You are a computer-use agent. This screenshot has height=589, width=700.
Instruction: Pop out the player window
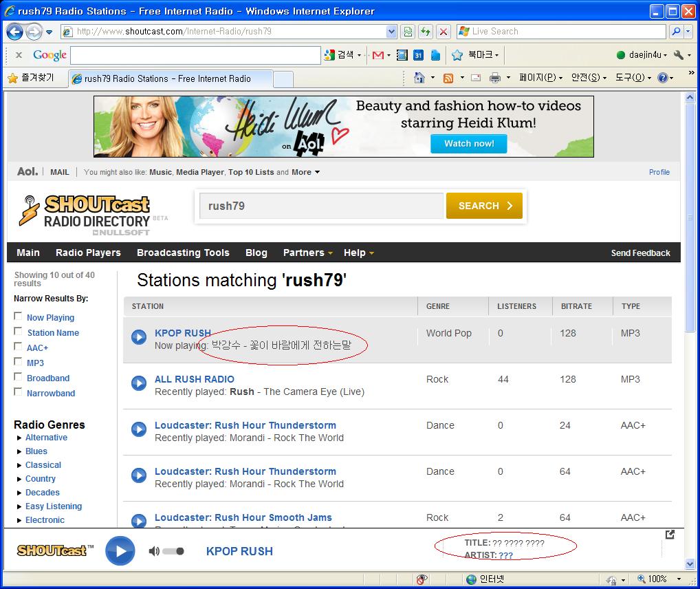(x=670, y=535)
